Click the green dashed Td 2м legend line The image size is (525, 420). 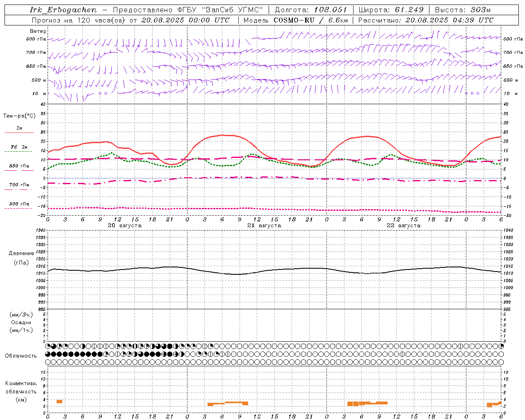(18, 152)
